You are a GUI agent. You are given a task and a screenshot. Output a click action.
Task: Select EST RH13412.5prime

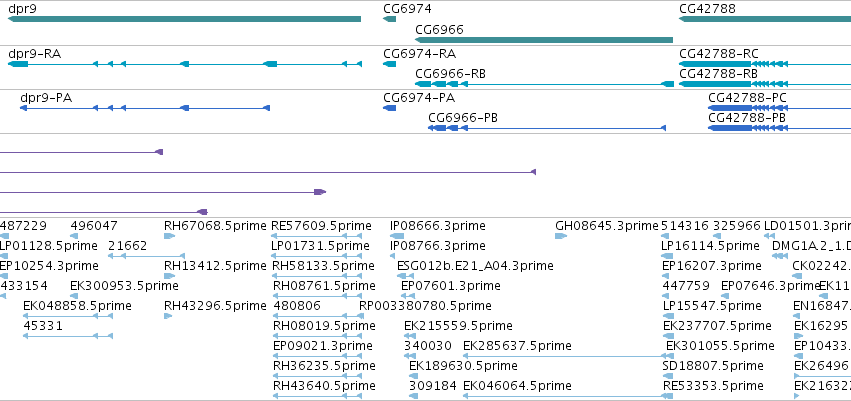pos(215,266)
